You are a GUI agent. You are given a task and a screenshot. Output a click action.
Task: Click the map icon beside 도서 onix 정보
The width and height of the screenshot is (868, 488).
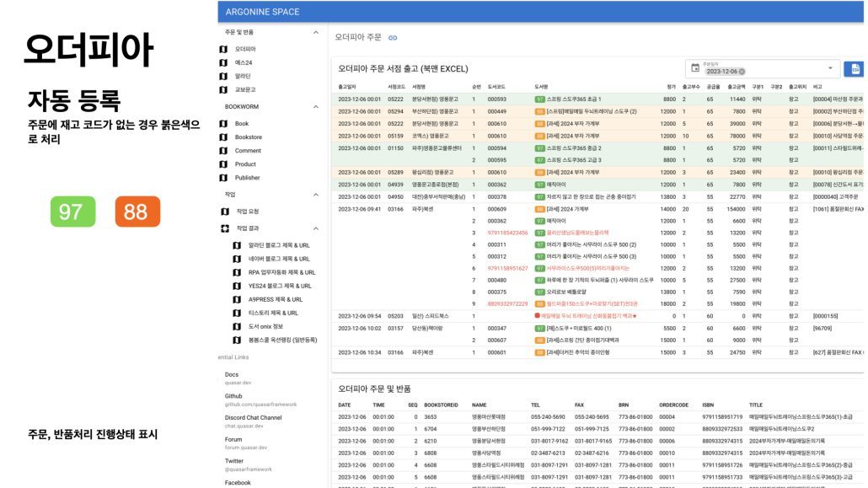(x=237, y=326)
